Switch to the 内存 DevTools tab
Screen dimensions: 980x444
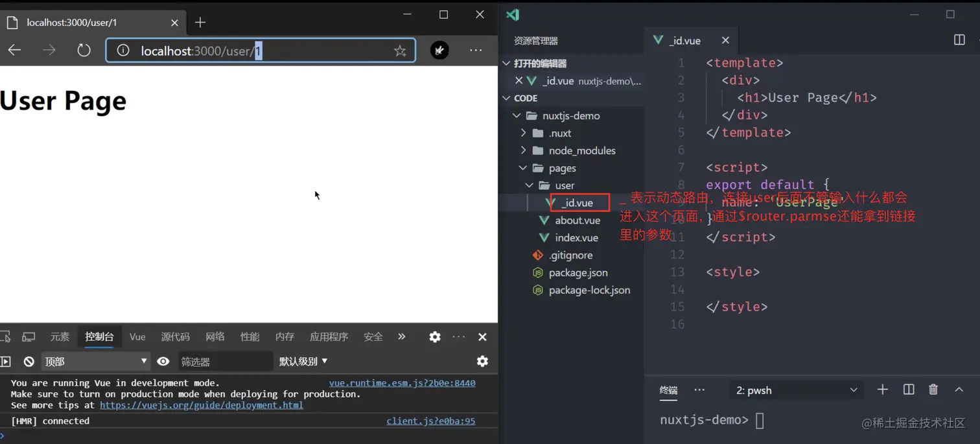point(285,336)
